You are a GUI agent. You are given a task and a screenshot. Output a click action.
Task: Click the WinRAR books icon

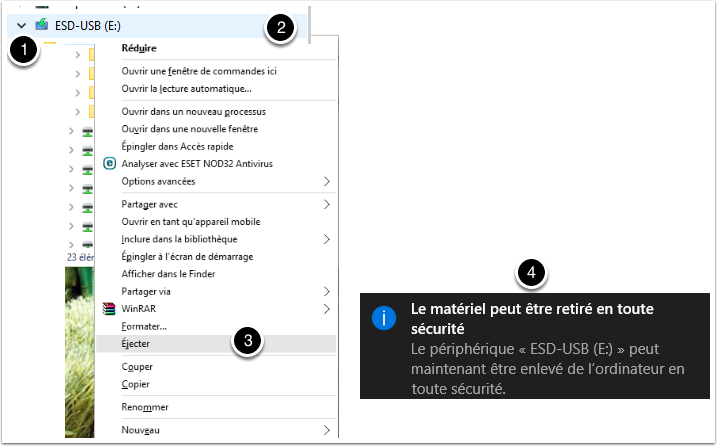(111, 309)
